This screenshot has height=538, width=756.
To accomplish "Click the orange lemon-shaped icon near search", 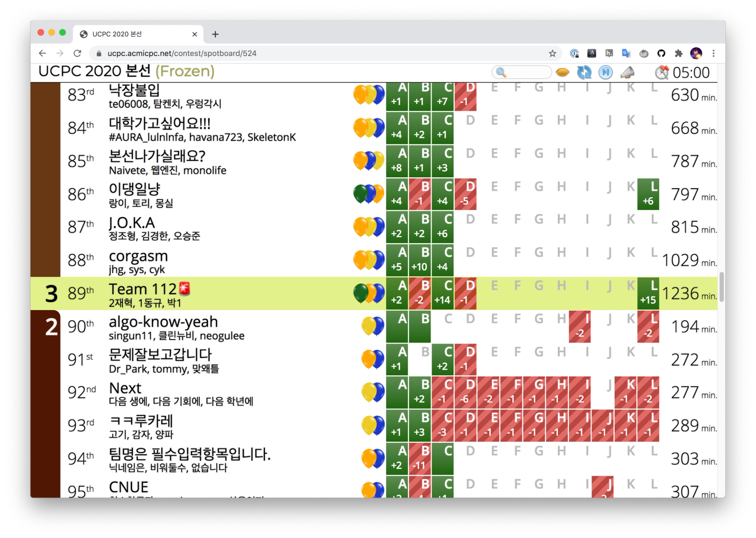I will pos(563,72).
